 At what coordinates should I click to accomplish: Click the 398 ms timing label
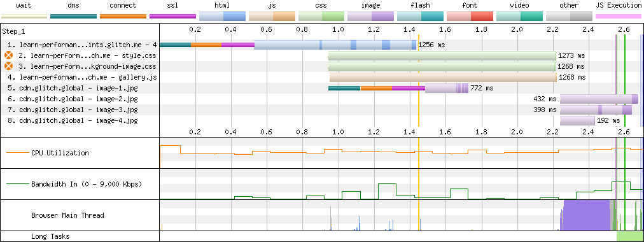point(545,110)
